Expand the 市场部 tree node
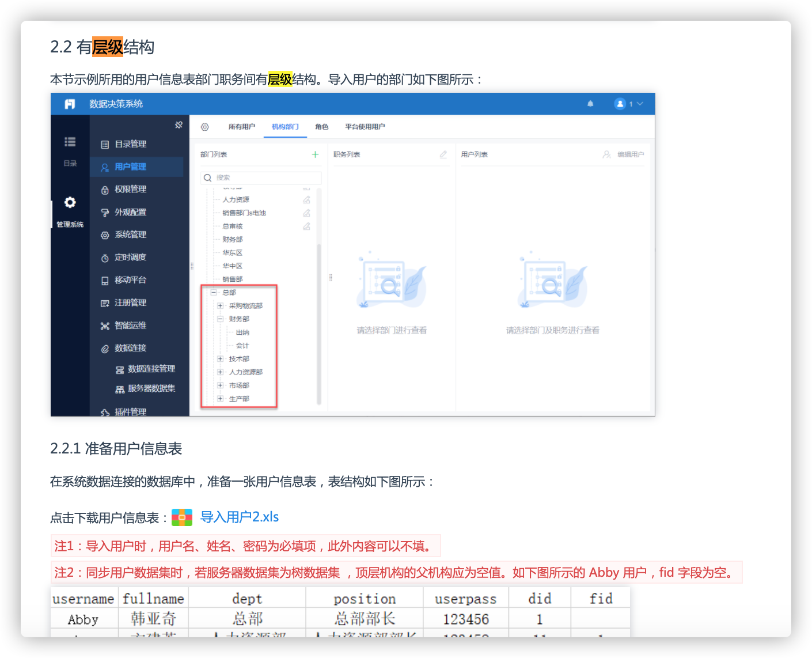Image resolution: width=812 pixels, height=658 pixels. click(x=220, y=385)
